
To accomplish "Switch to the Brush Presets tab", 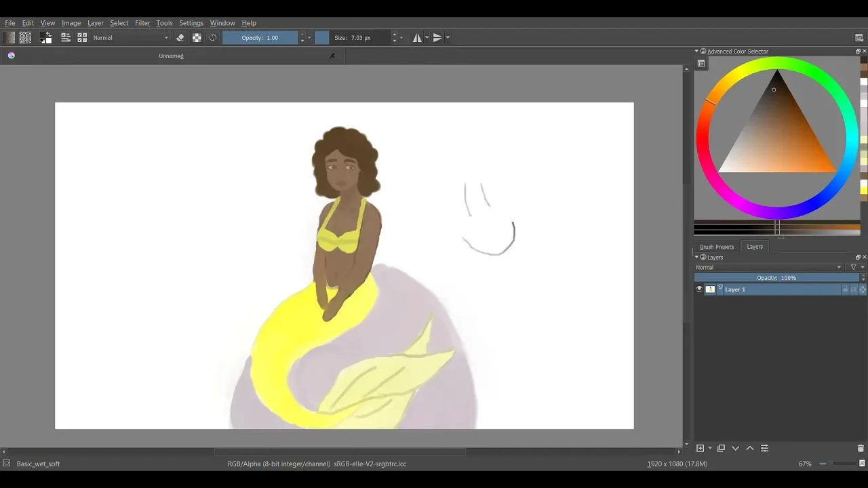I will [x=717, y=247].
